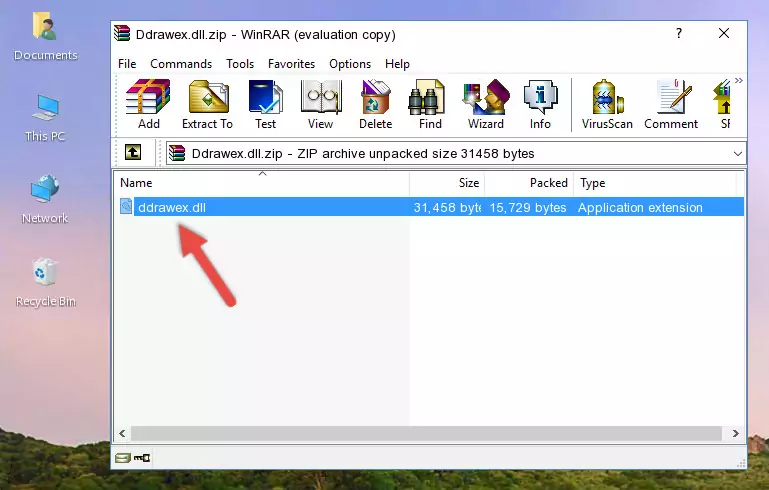Click the Application extension type cell
The width and height of the screenshot is (769, 490).
click(x=640, y=207)
